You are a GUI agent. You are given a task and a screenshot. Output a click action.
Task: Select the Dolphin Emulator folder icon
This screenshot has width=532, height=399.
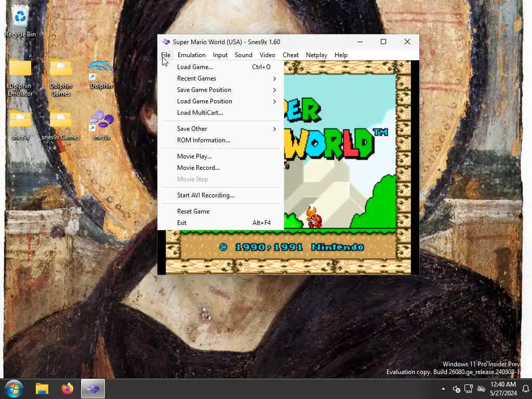20,77
